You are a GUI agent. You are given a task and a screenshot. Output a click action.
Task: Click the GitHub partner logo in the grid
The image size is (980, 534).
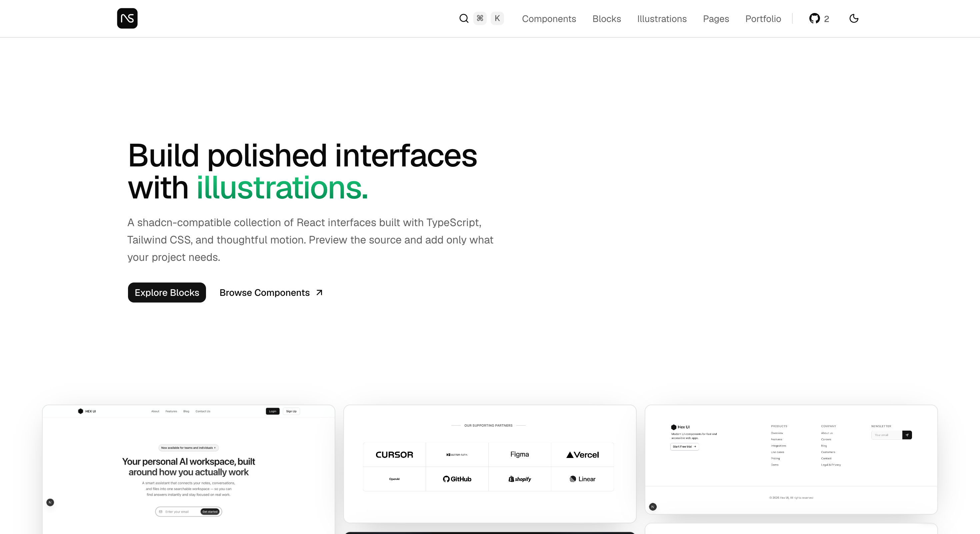[457, 479]
